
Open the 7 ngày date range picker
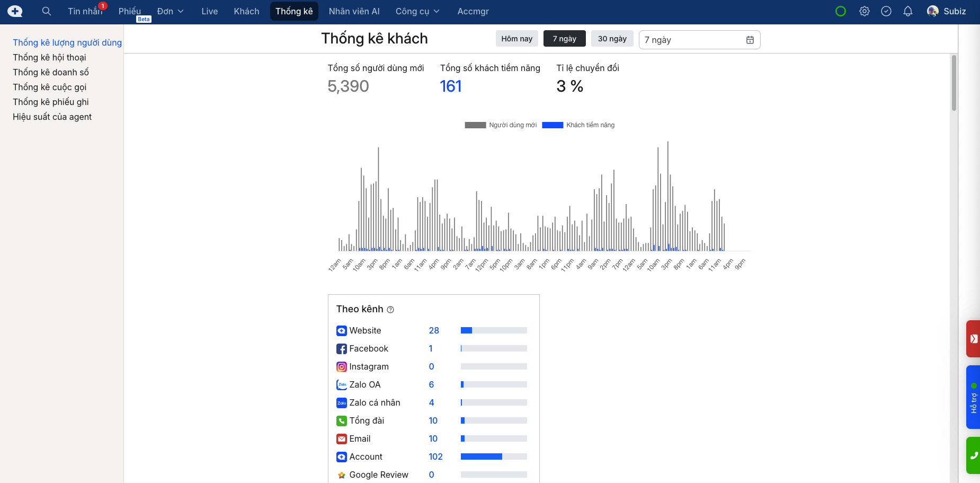coord(699,40)
